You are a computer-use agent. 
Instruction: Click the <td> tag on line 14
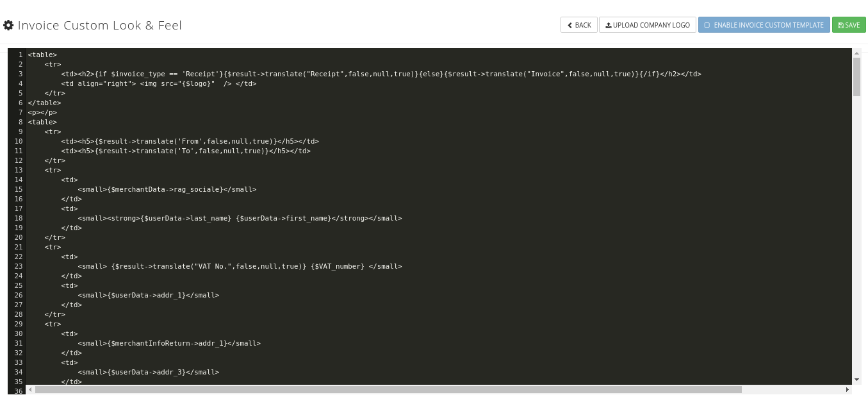pyautogui.click(x=69, y=180)
